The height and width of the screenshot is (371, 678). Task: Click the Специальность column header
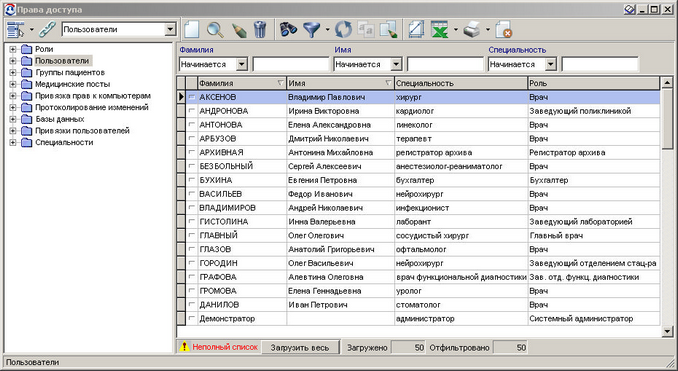(x=461, y=83)
